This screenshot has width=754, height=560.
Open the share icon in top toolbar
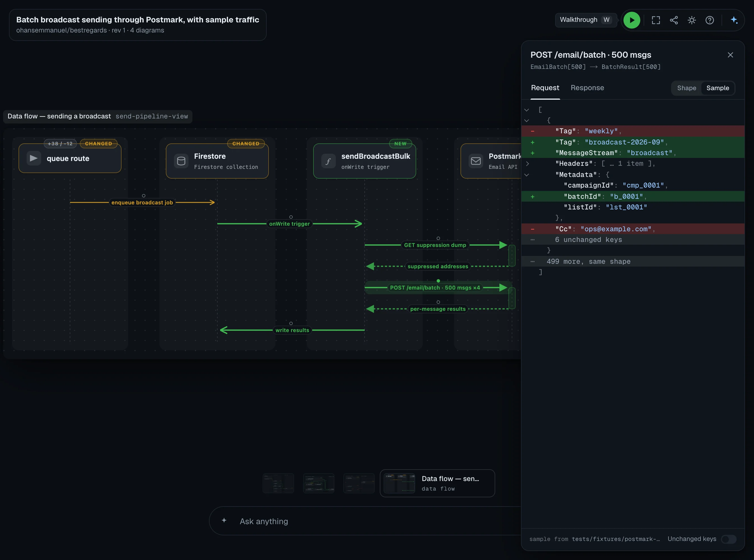click(x=674, y=20)
